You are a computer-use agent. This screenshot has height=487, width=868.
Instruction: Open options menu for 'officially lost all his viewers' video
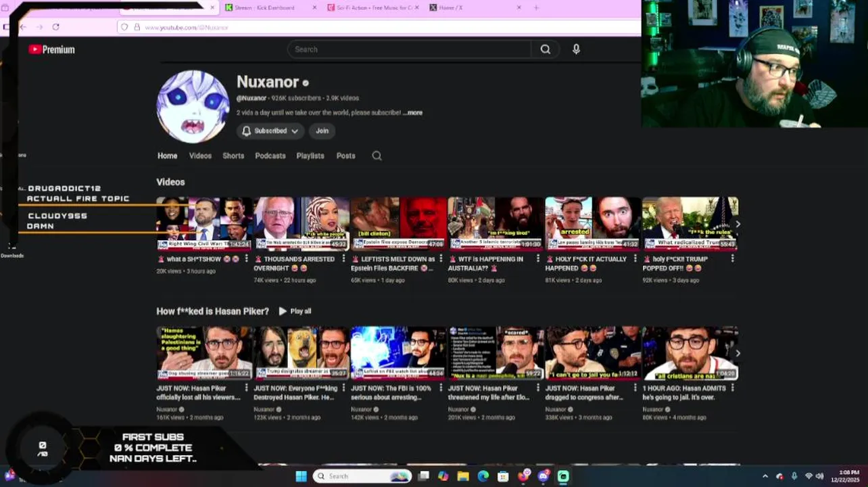(246, 388)
